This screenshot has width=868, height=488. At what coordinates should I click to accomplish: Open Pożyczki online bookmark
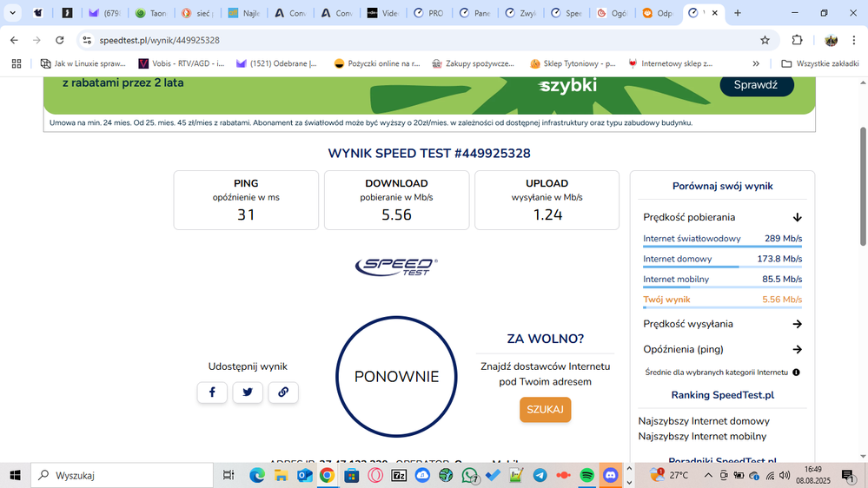point(378,63)
